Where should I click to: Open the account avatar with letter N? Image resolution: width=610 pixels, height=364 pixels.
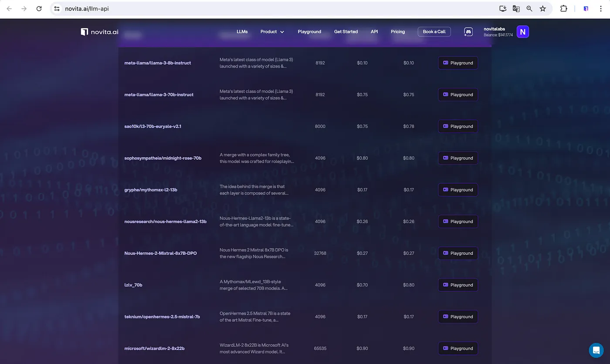(523, 32)
